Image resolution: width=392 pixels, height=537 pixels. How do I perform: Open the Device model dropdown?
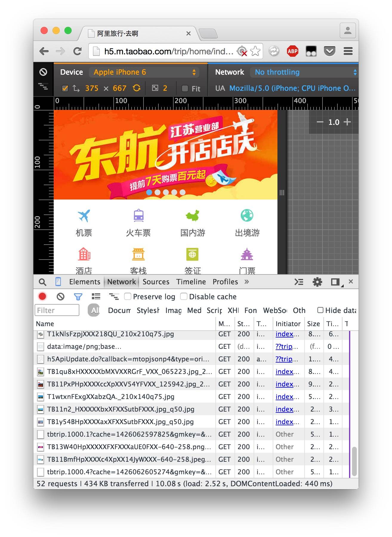[x=144, y=72]
